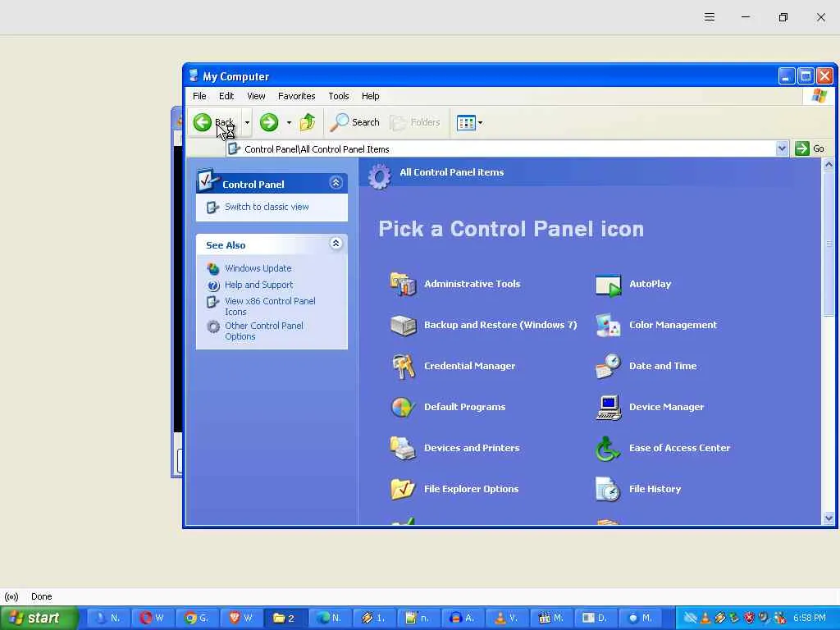Image resolution: width=840 pixels, height=630 pixels.
Task: Click the Windows Update globe icon
Action: pos(213,268)
